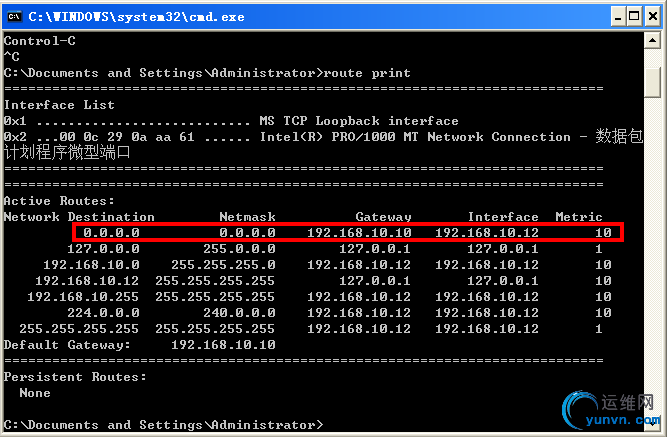The image size is (667, 437).
Task: Click gateway 192.168.10.10 in the highlighted route
Action: tap(359, 232)
